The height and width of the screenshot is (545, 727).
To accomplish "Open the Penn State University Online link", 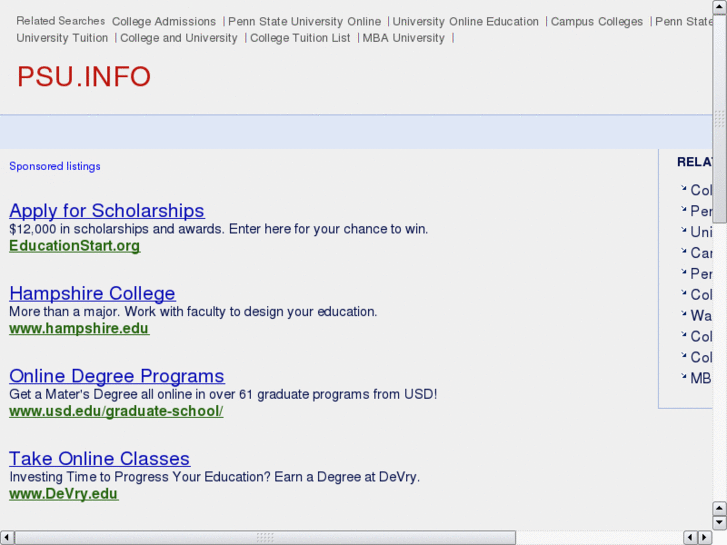I will [304, 22].
